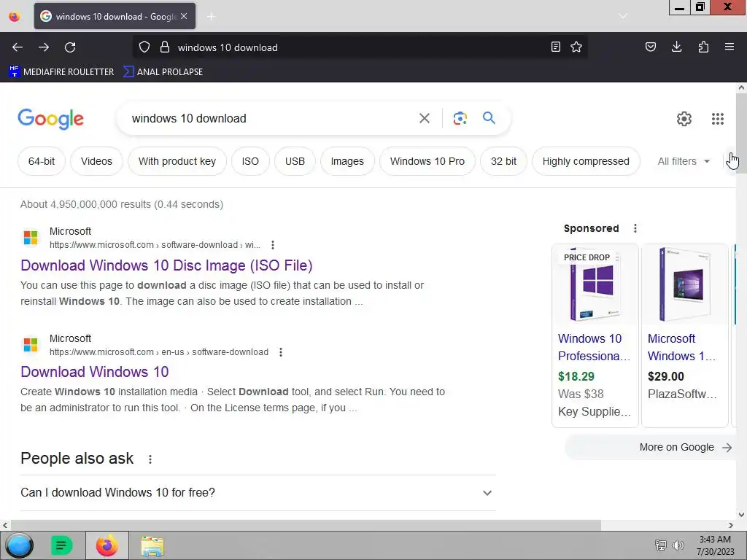Click the PRICE DROP product thumbnail
The height and width of the screenshot is (560, 747).
coord(595,285)
